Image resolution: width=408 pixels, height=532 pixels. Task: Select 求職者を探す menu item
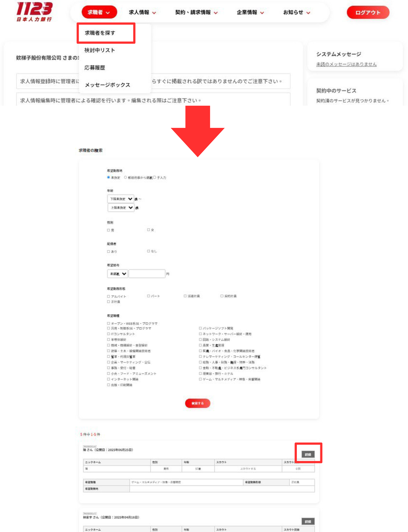click(x=100, y=33)
